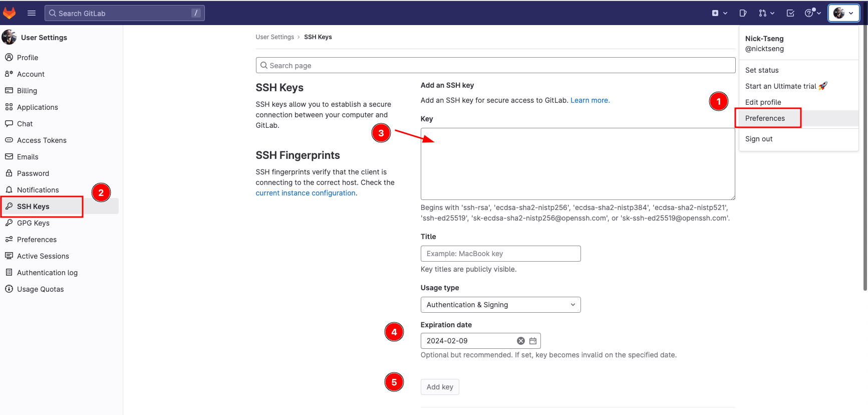Image resolution: width=868 pixels, height=415 pixels.
Task: Clear the expiration date with X icon
Action: (521, 341)
